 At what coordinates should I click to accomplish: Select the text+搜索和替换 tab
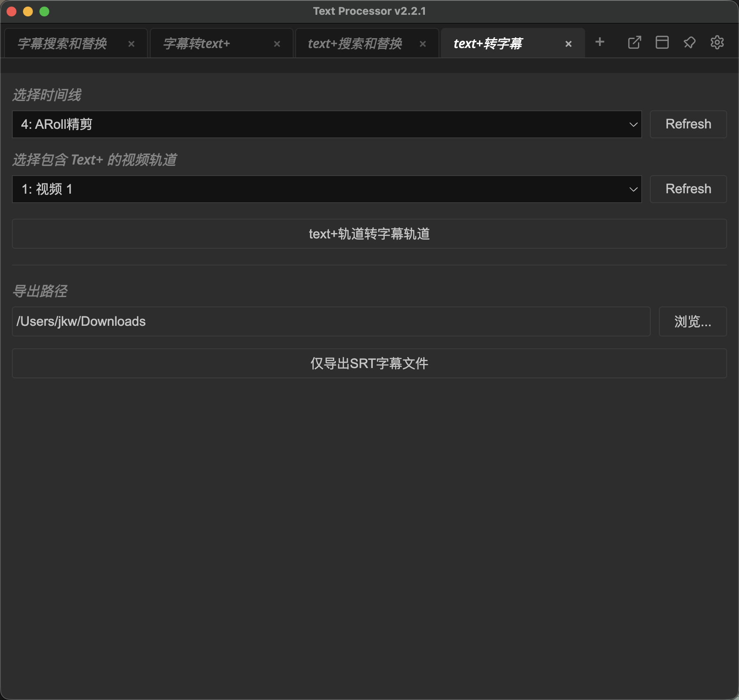[355, 43]
